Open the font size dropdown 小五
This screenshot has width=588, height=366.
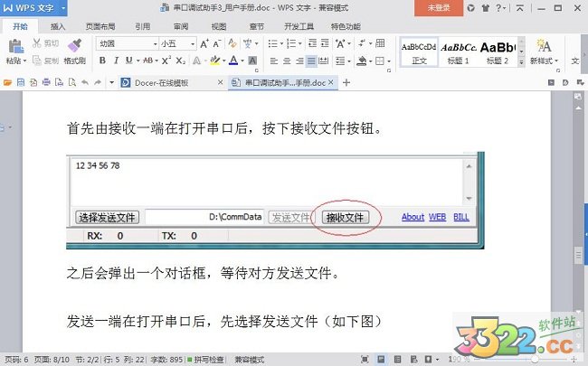(x=193, y=44)
